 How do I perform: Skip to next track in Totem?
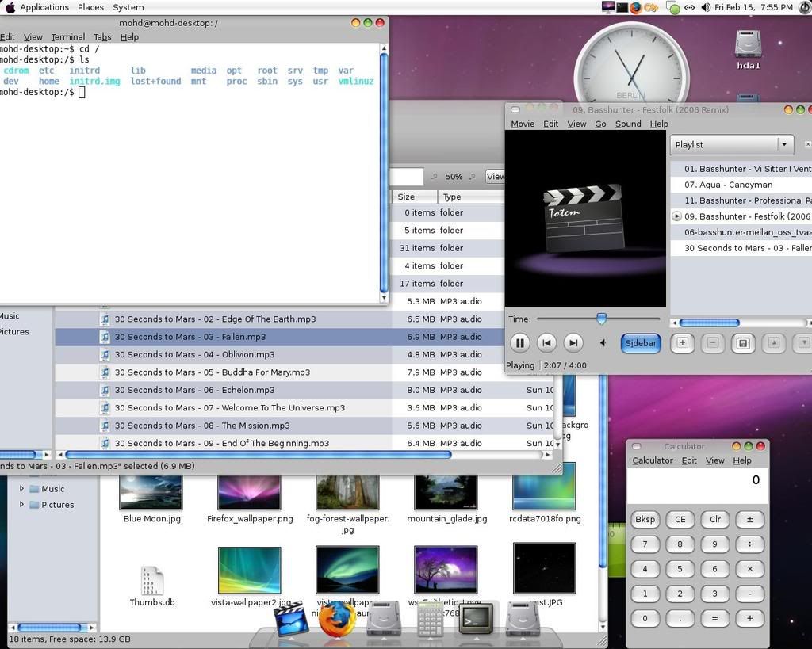coord(573,342)
